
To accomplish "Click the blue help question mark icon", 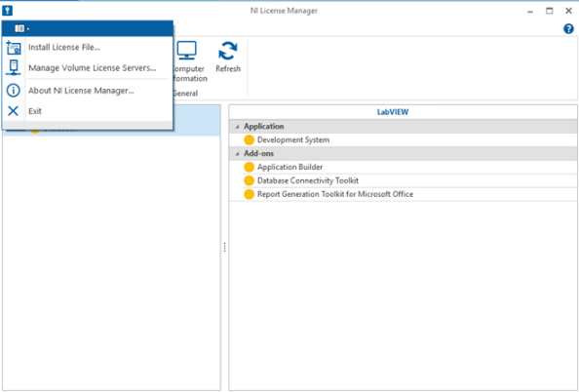I will pos(568,29).
